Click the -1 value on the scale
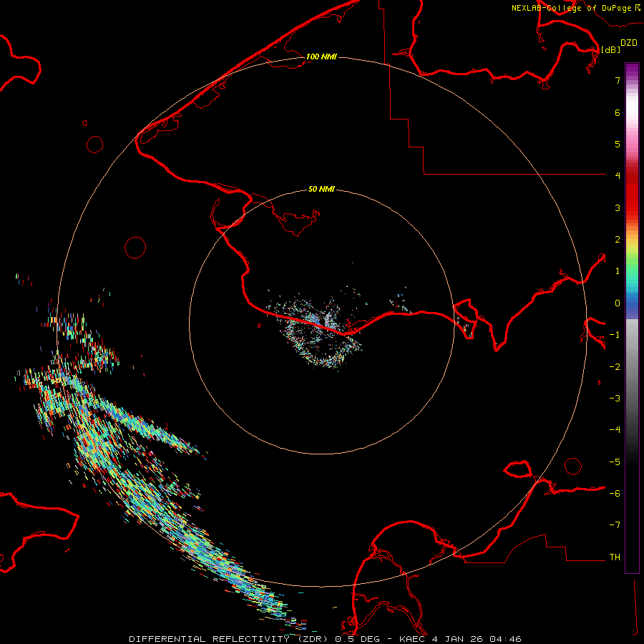Viewport: 644px width, 644px height. 615,335
